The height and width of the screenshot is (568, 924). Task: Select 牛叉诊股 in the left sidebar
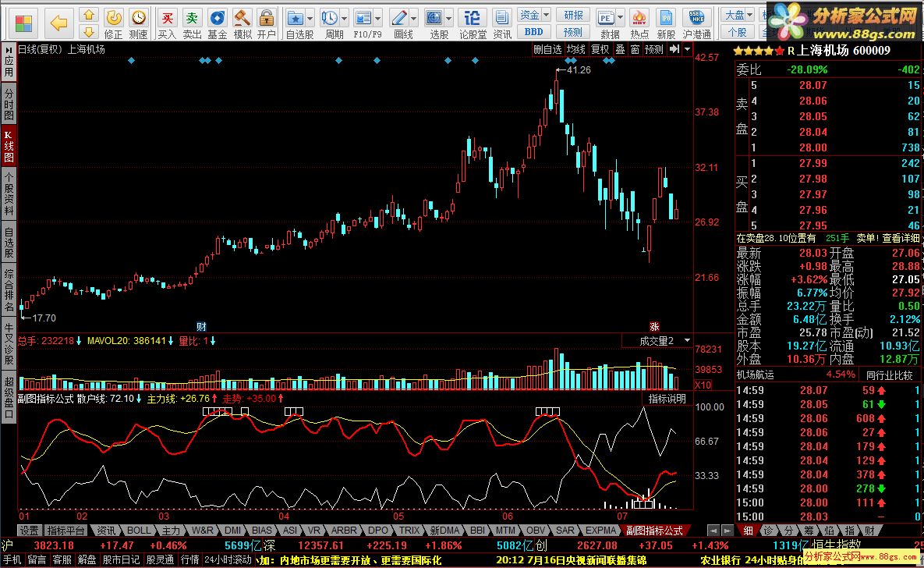[x=9, y=344]
